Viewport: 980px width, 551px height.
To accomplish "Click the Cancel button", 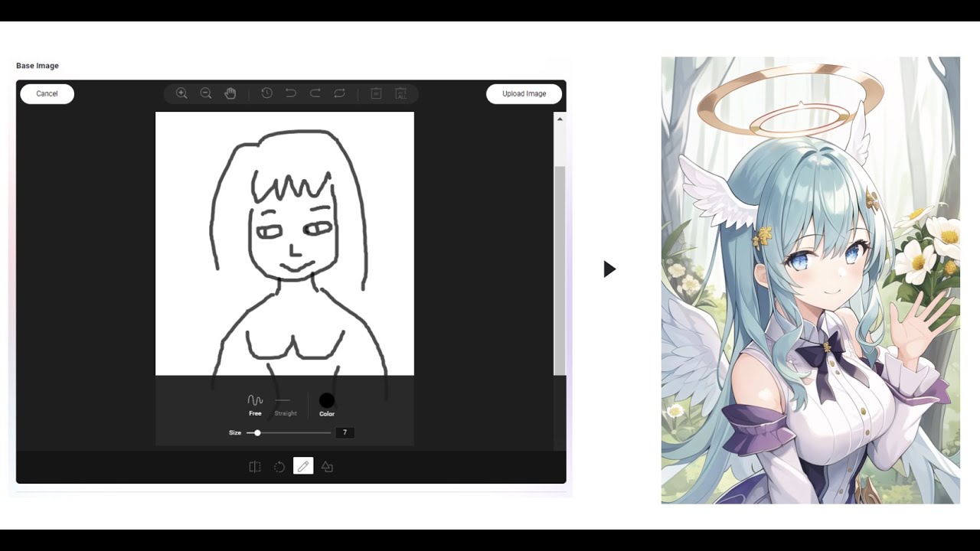I will pyautogui.click(x=47, y=93).
